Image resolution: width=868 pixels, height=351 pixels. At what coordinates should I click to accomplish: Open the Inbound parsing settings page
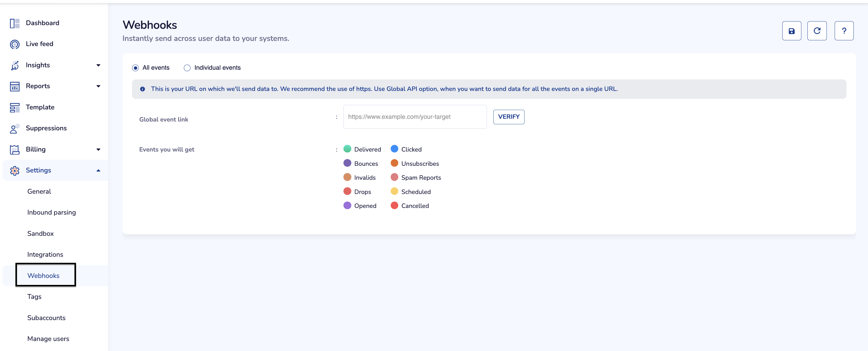[x=51, y=212]
